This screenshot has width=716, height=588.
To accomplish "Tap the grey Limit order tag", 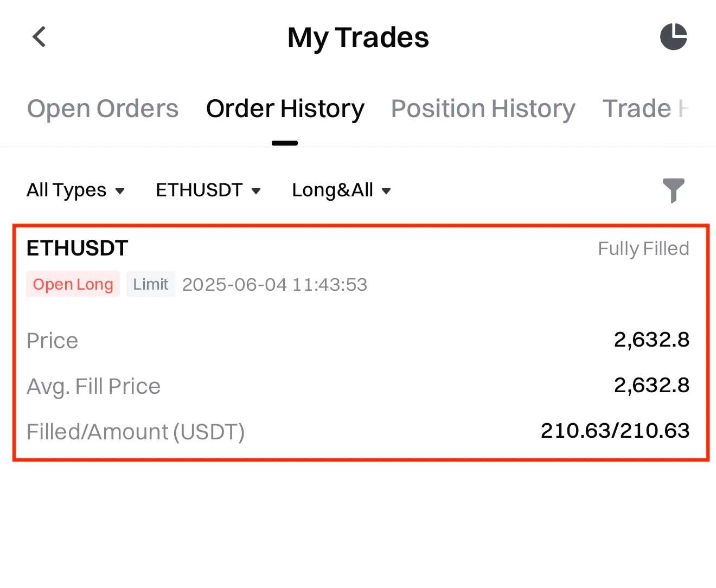I will 151,284.
